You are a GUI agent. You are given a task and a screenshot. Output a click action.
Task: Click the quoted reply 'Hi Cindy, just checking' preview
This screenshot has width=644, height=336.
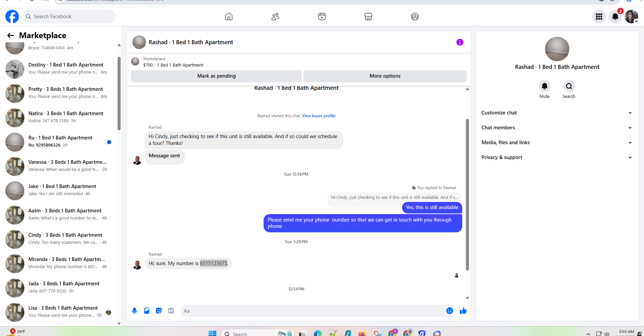coord(394,198)
